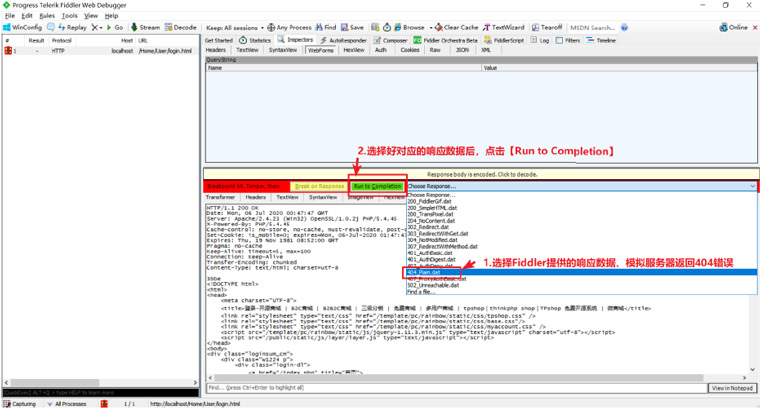Open the TextWizard tool
The image size is (760, 408).
tap(503, 28)
